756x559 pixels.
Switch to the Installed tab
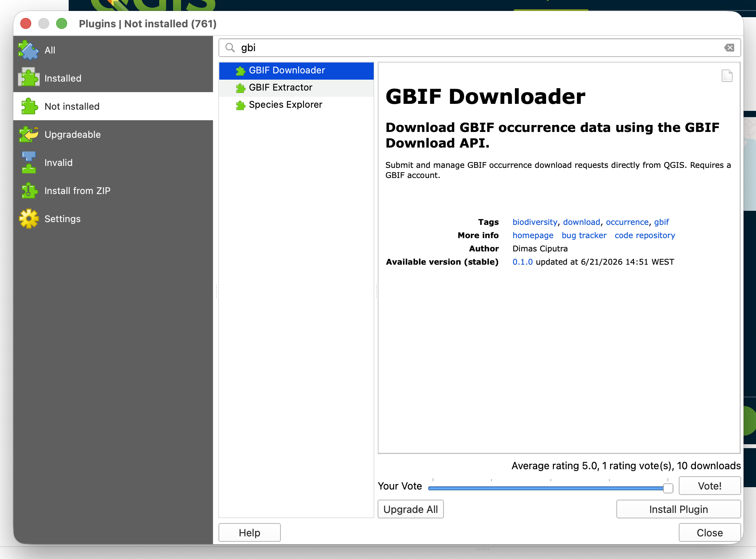tap(113, 78)
